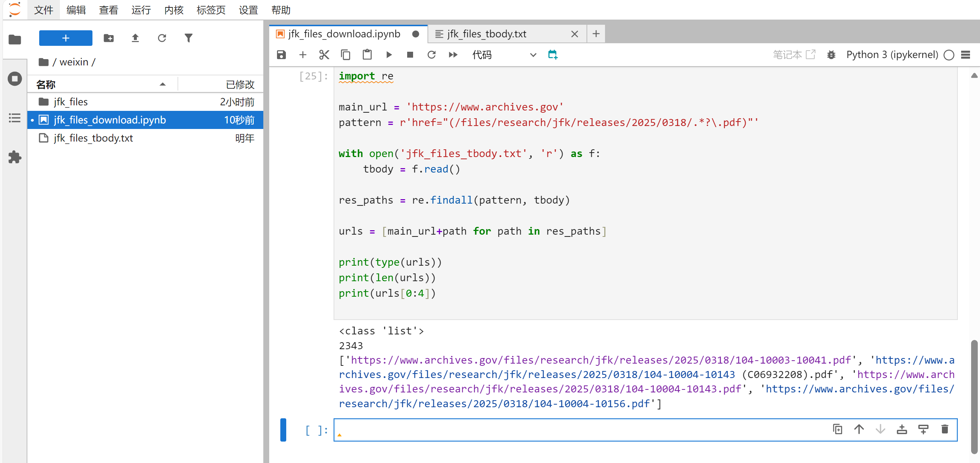Run the selected cell with the play button
This screenshot has height=463, width=980.
point(388,55)
